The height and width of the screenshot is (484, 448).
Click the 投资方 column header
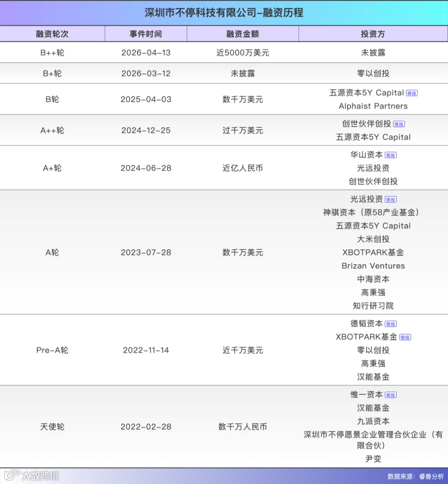(x=373, y=34)
